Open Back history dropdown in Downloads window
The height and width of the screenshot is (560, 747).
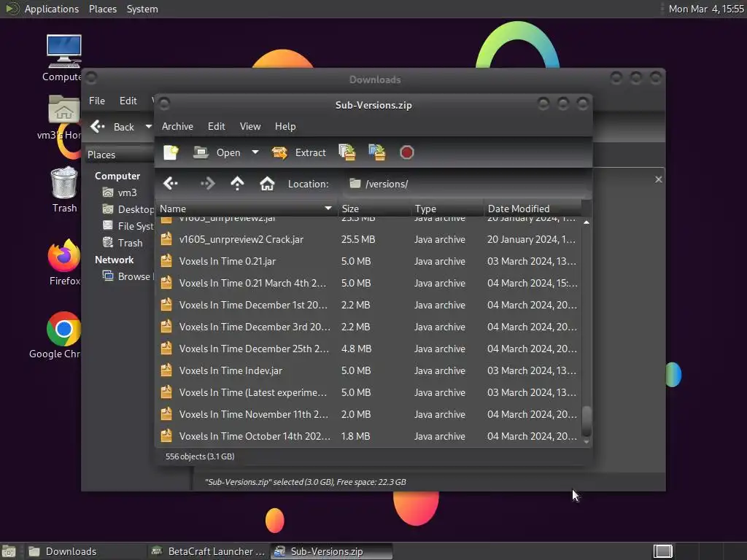(x=149, y=127)
